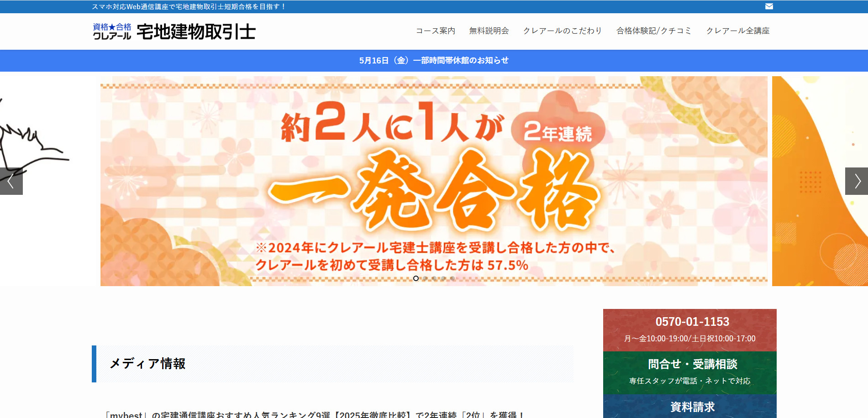Open the コース案内 menu
Screen dimensions: 868x418
(x=435, y=31)
